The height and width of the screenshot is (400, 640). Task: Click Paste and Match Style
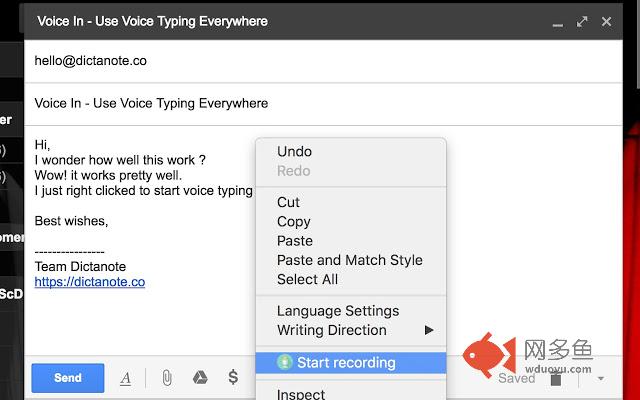[x=349, y=260]
